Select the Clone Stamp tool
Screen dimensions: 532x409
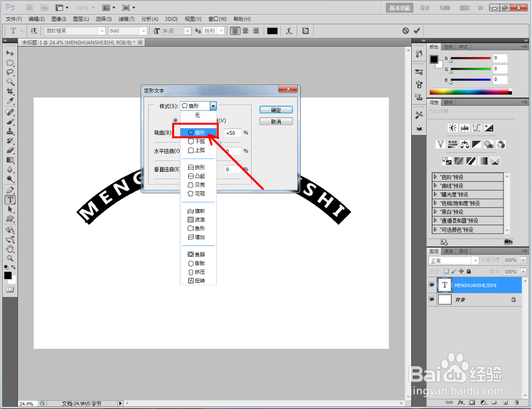coord(10,131)
